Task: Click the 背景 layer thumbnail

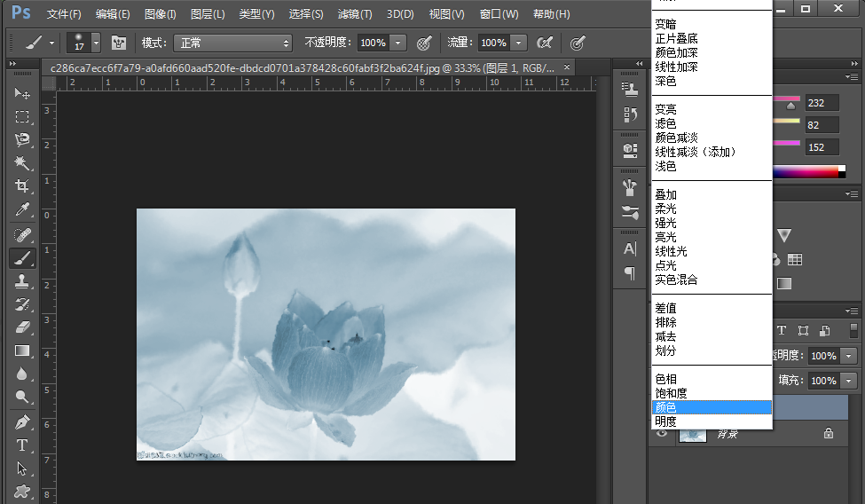Action: pyautogui.click(x=692, y=434)
